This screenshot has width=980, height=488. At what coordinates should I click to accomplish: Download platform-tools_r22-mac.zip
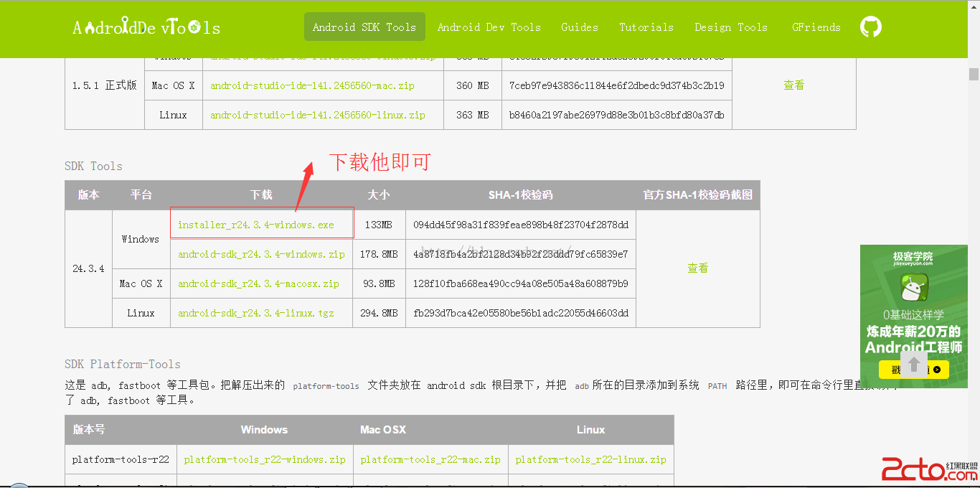[x=430, y=459]
